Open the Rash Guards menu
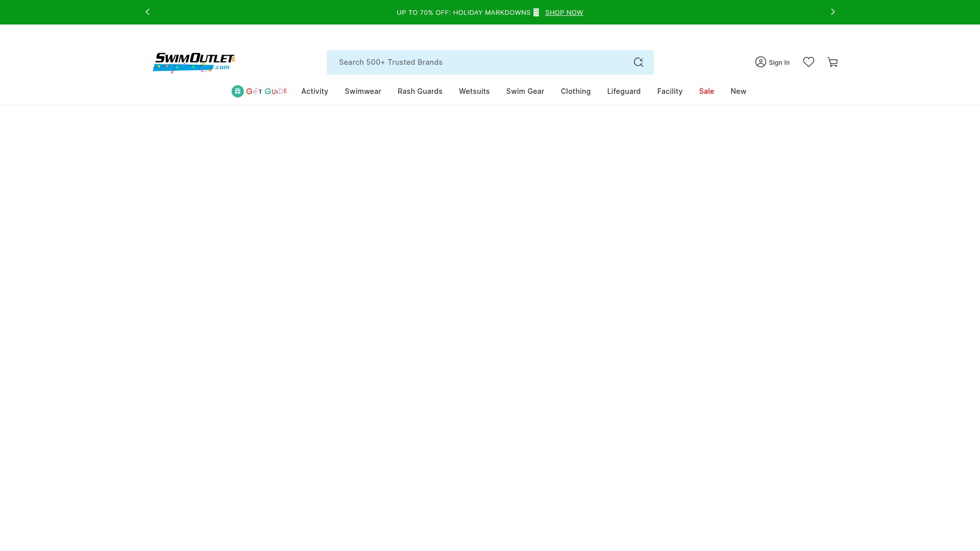Screen dimensions: 980x551 [x=420, y=91]
